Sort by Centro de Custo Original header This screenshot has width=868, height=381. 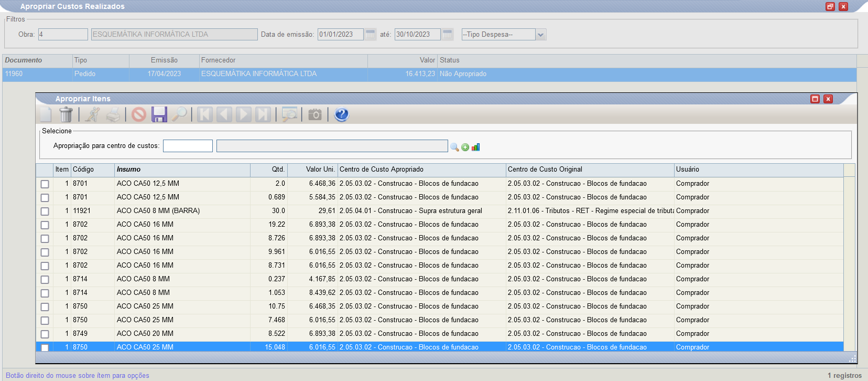(x=590, y=170)
